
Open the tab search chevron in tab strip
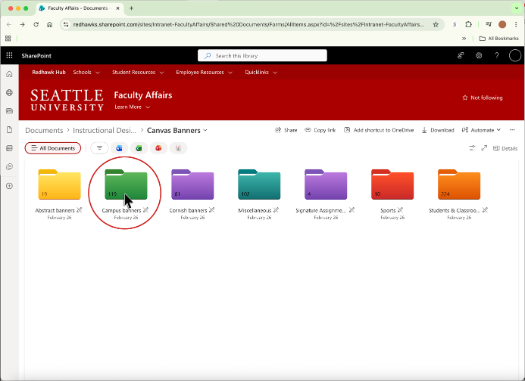516,8
